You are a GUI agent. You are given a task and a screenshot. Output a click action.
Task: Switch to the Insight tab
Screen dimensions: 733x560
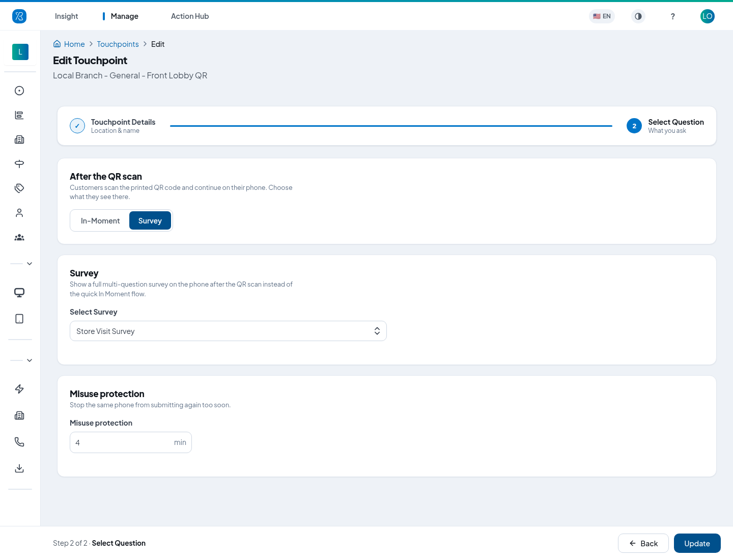(x=67, y=16)
